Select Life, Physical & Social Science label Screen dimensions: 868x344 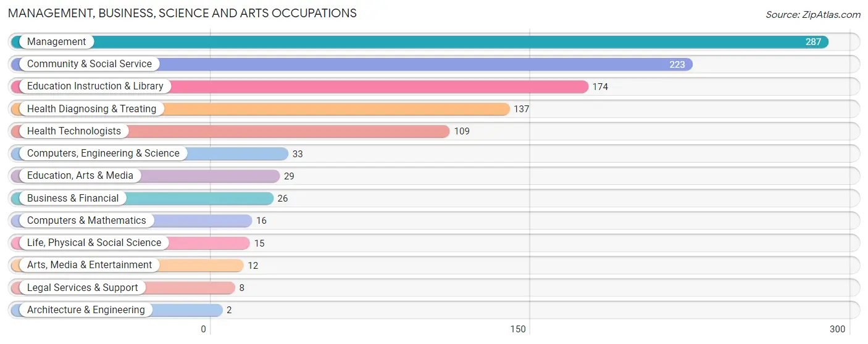(x=94, y=243)
